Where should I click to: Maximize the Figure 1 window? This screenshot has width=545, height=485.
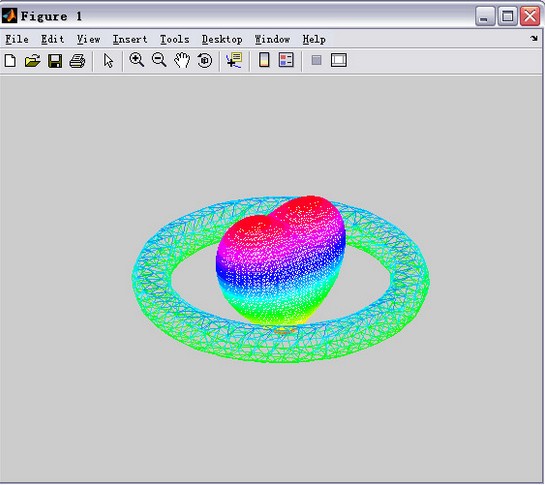click(x=507, y=16)
